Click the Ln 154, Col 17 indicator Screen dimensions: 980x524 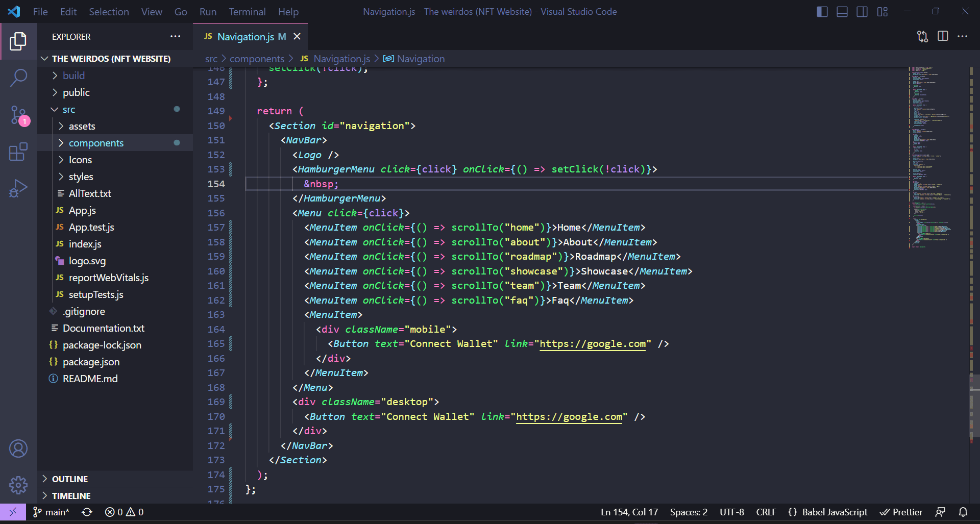pos(629,512)
